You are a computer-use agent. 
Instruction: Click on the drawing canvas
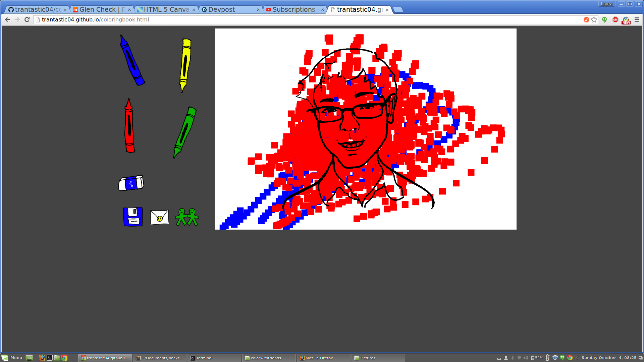[x=365, y=129]
